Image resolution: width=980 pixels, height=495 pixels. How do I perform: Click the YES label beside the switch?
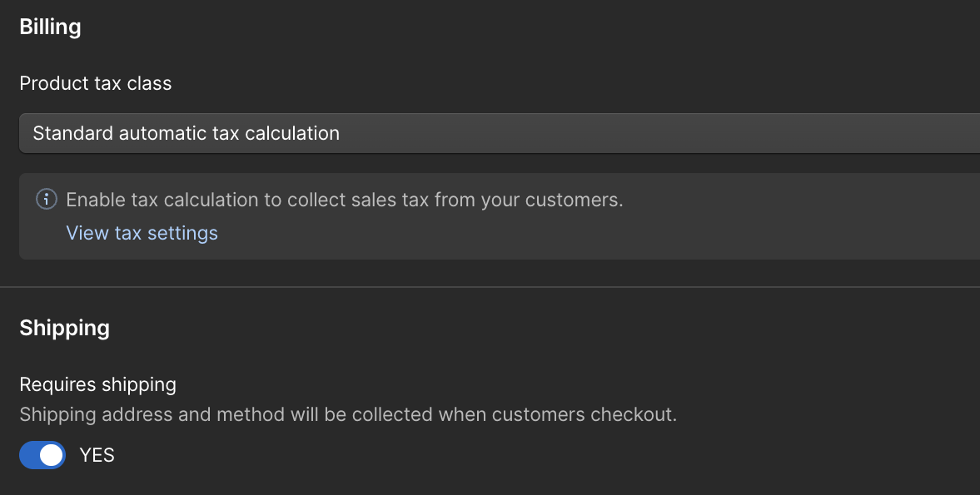point(97,455)
